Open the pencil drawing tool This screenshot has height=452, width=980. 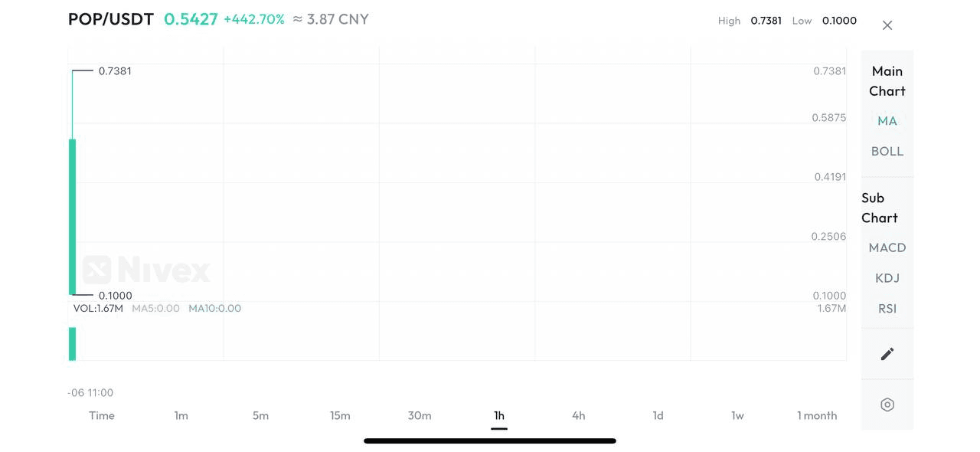887,354
